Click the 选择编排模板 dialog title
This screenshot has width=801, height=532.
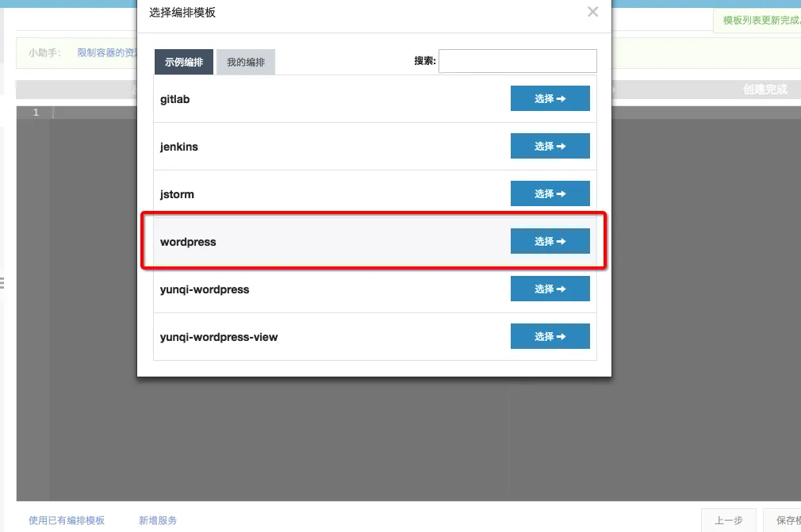click(x=182, y=12)
